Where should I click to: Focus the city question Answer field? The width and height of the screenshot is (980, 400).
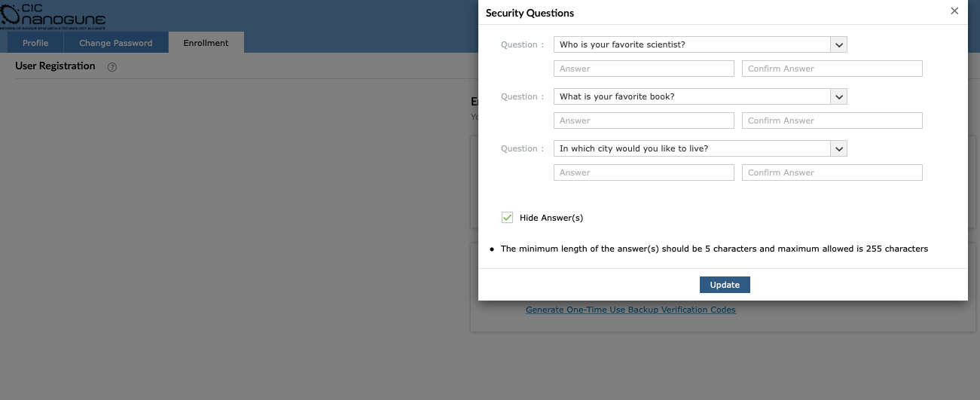[x=644, y=173]
